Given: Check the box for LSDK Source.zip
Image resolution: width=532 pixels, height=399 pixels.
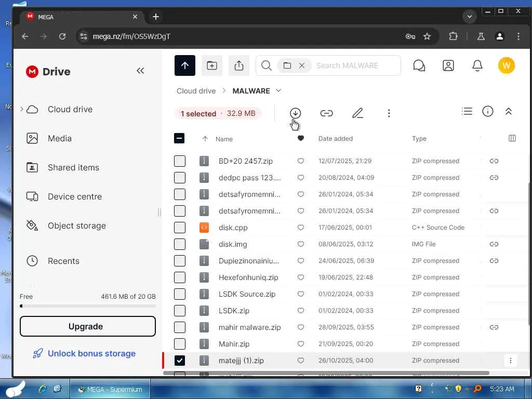Looking at the screenshot, I should pos(179,294).
